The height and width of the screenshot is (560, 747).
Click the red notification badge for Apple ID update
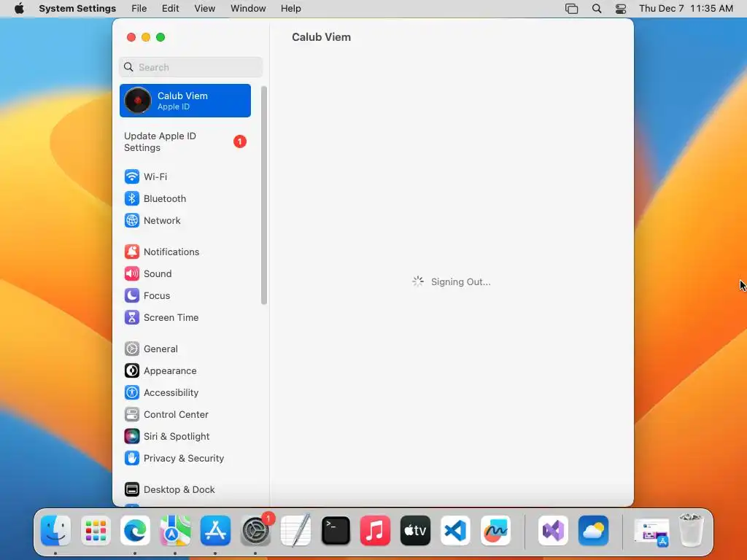point(239,141)
